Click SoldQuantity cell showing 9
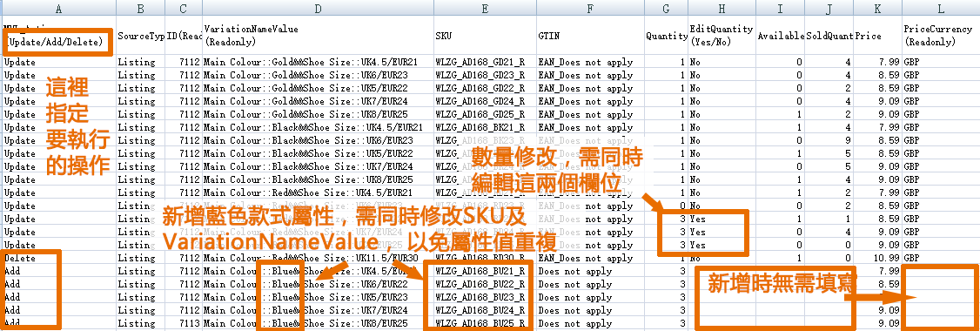 point(829,141)
